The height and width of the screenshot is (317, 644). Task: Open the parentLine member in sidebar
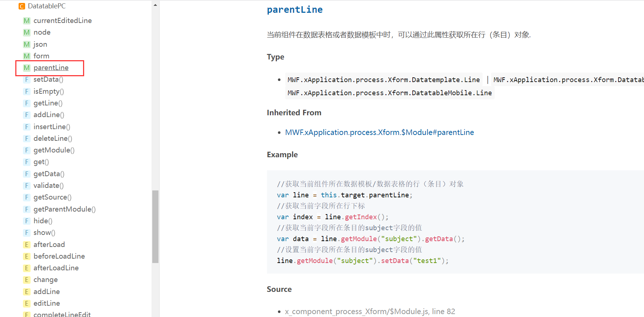(51, 68)
